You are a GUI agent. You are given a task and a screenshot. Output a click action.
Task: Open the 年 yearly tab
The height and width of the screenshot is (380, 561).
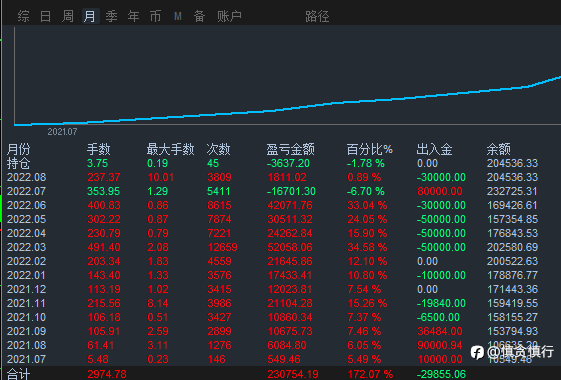[x=133, y=16]
